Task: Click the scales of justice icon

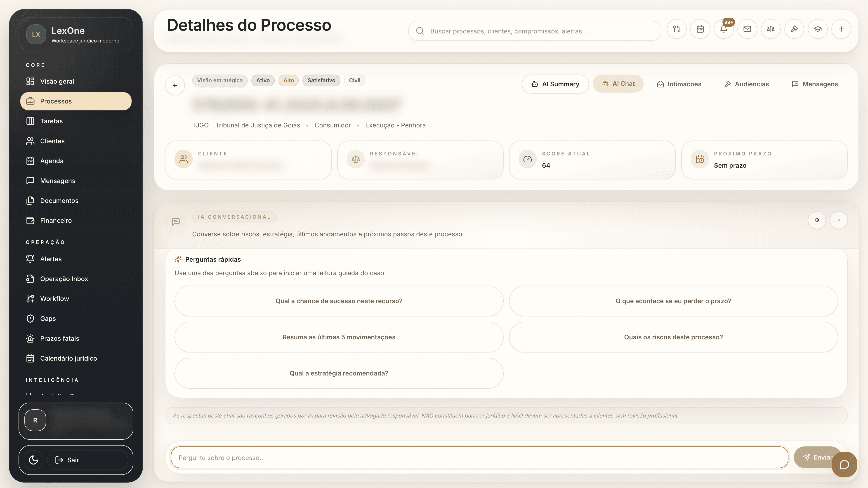Action: point(771,29)
